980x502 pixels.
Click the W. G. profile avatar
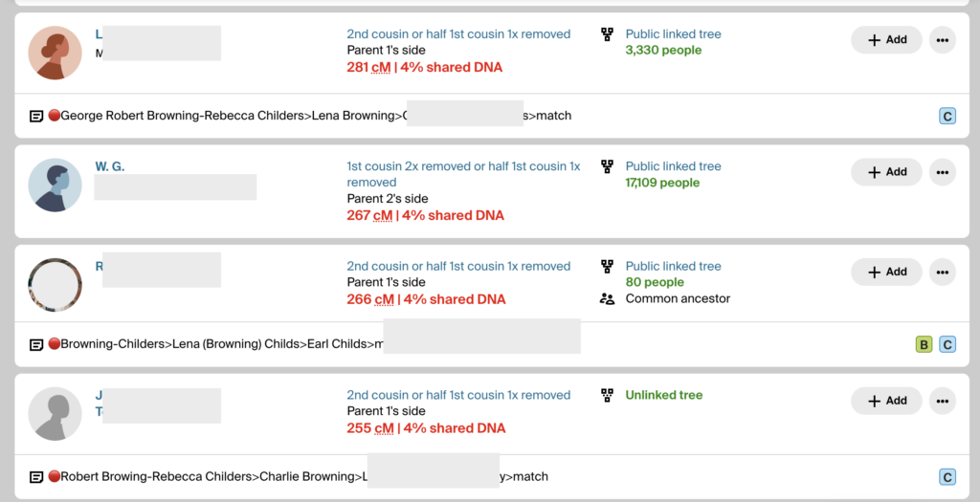coord(55,186)
